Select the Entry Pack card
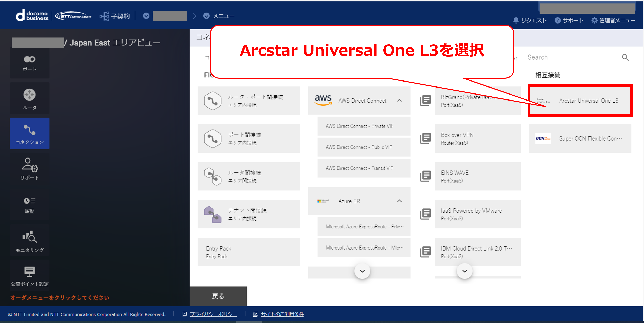The image size is (644, 323). (x=249, y=252)
